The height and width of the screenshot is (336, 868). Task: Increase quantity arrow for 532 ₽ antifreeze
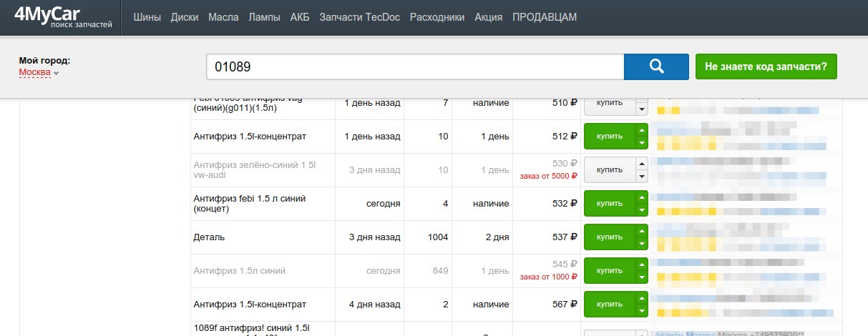[x=642, y=197]
